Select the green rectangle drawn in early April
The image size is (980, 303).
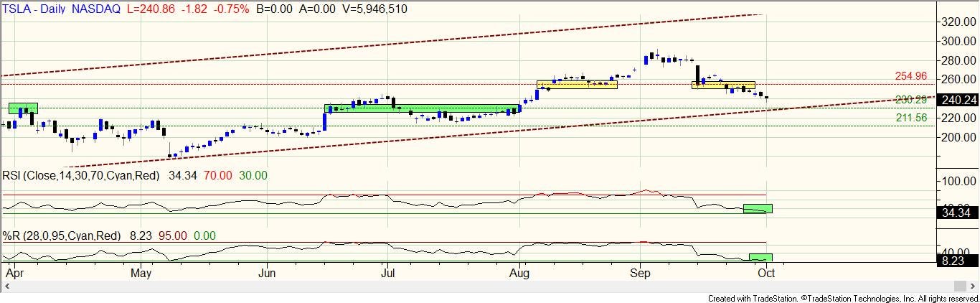(x=23, y=108)
